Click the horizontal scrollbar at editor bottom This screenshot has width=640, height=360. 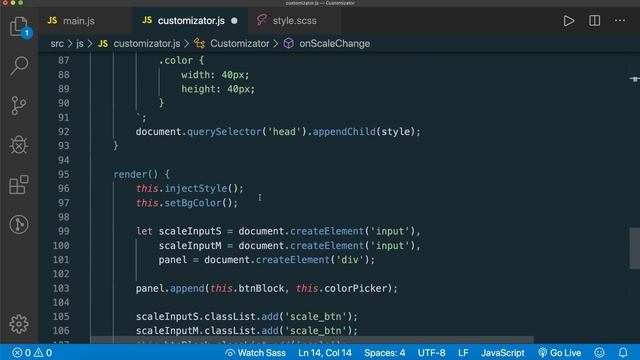(312, 340)
